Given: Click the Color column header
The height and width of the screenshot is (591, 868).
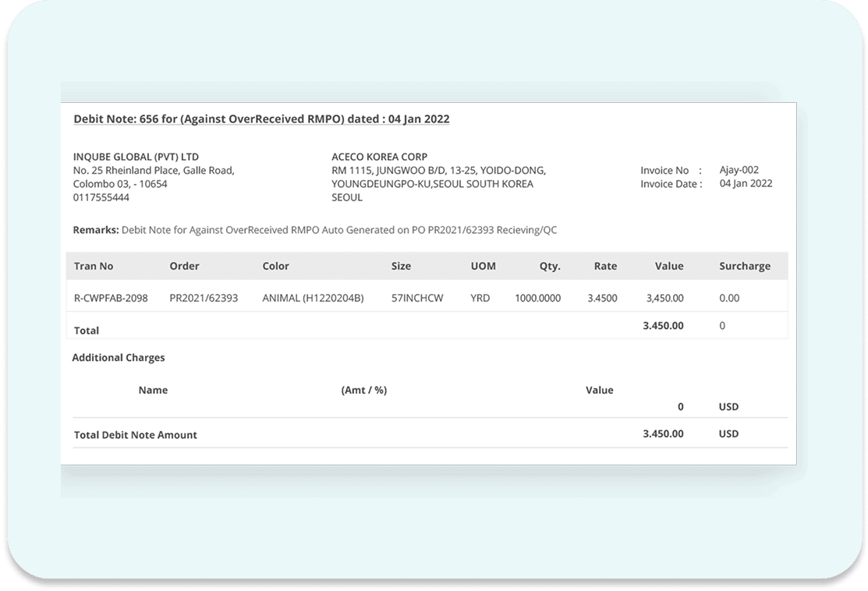Looking at the screenshot, I should click(x=275, y=266).
